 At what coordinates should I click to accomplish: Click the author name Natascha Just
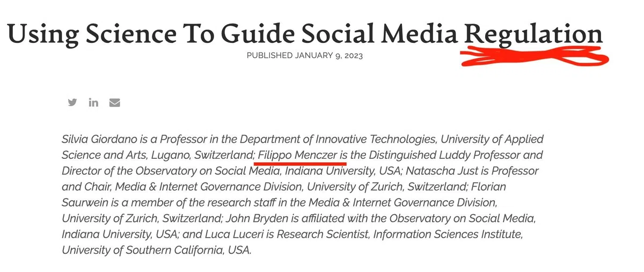pos(439,171)
